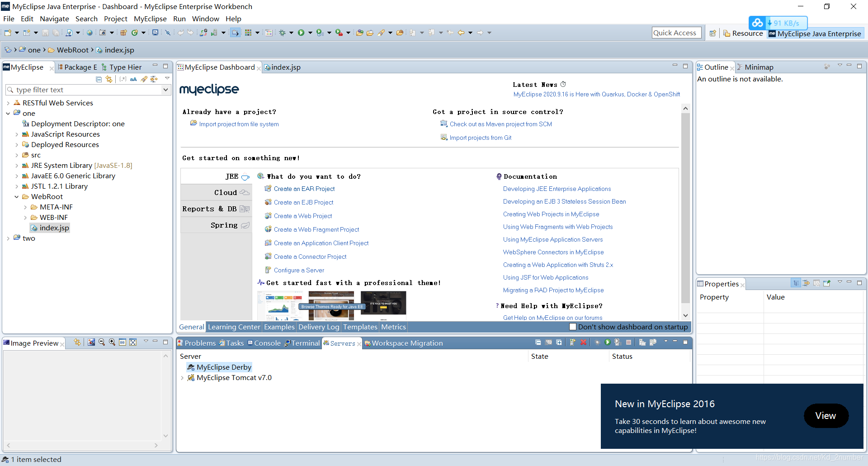This screenshot has height=466, width=868.
Task: Click the Open Perspective icon beside Quick Access
Action: pyautogui.click(x=712, y=33)
